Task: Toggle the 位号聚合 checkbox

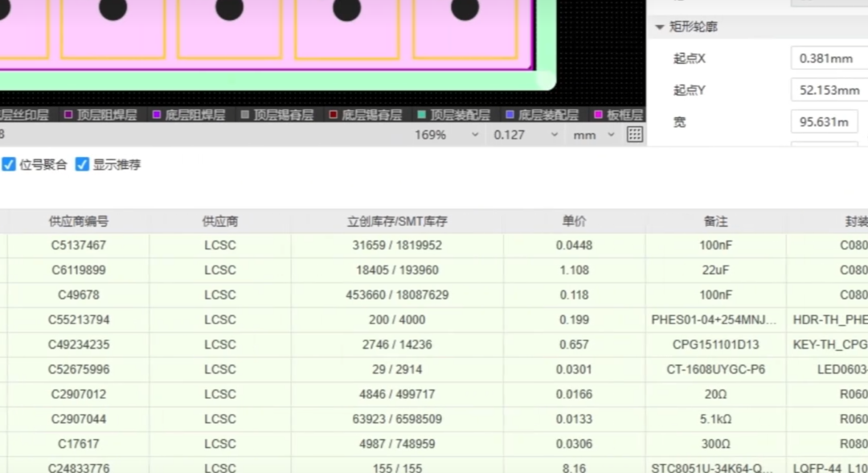Action: coord(8,164)
